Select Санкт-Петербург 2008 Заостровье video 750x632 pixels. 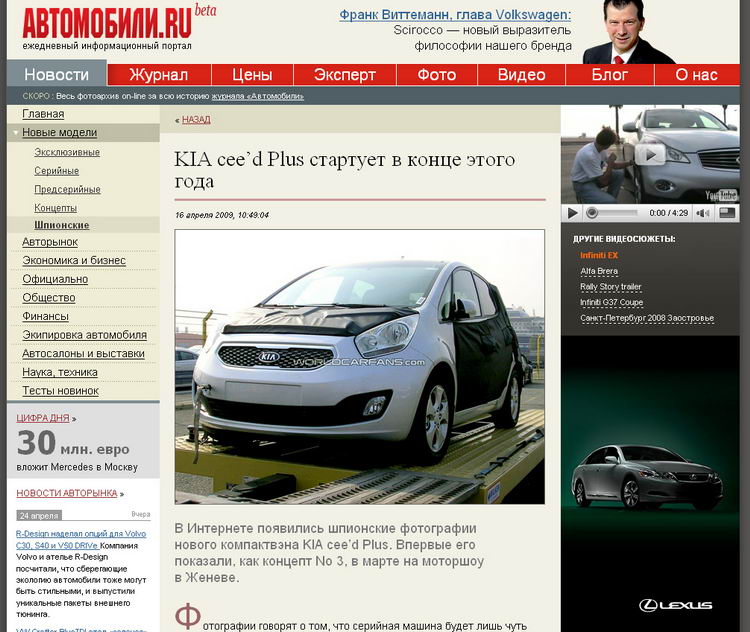(647, 318)
